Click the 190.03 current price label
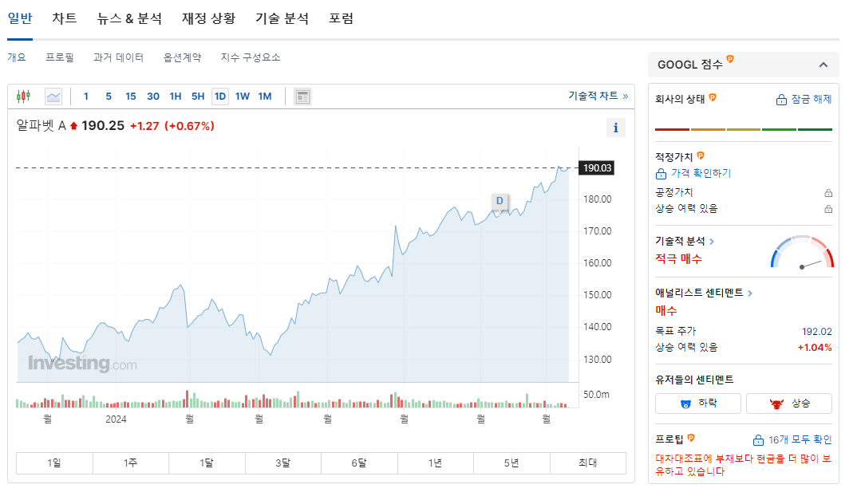This screenshot has width=857, height=504. coord(597,168)
